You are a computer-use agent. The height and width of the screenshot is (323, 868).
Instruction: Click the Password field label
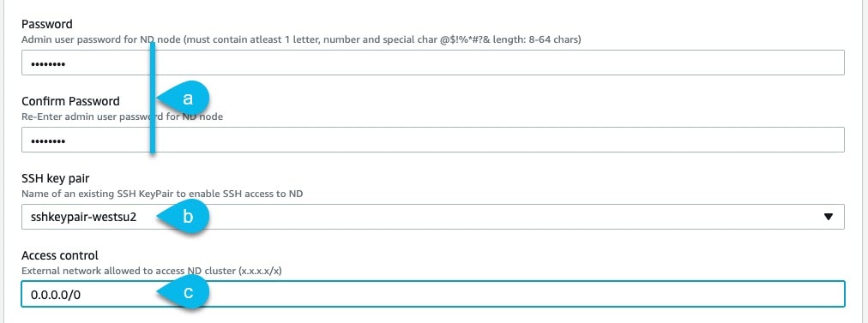tap(47, 24)
